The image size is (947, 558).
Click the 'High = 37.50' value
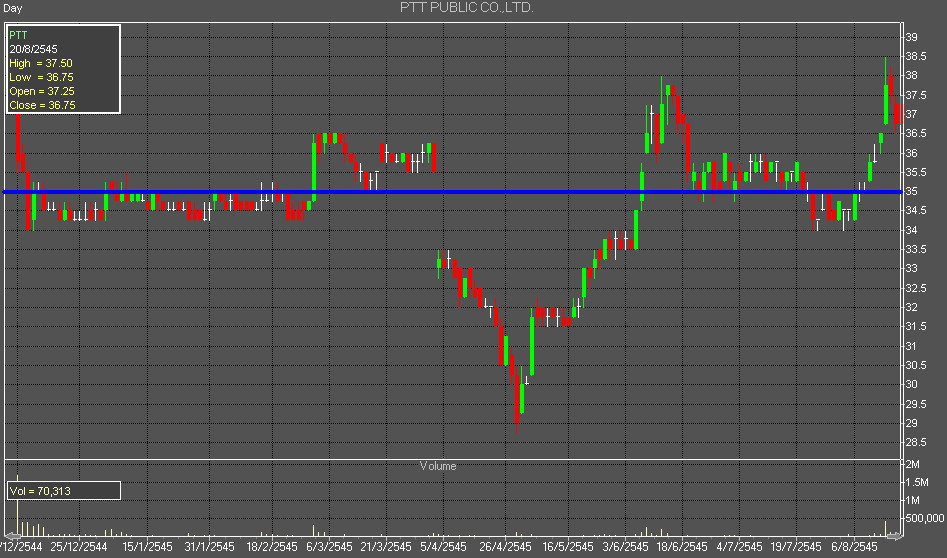tap(40, 63)
